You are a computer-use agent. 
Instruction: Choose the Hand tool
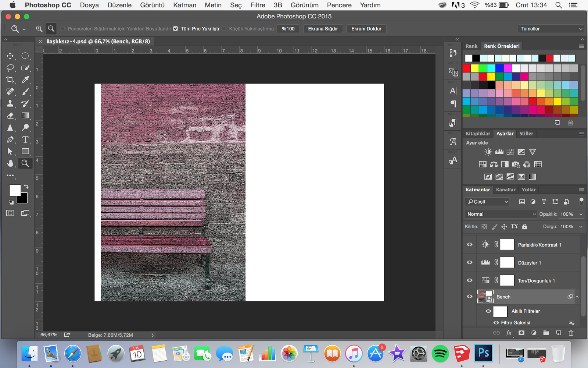pyautogui.click(x=10, y=163)
